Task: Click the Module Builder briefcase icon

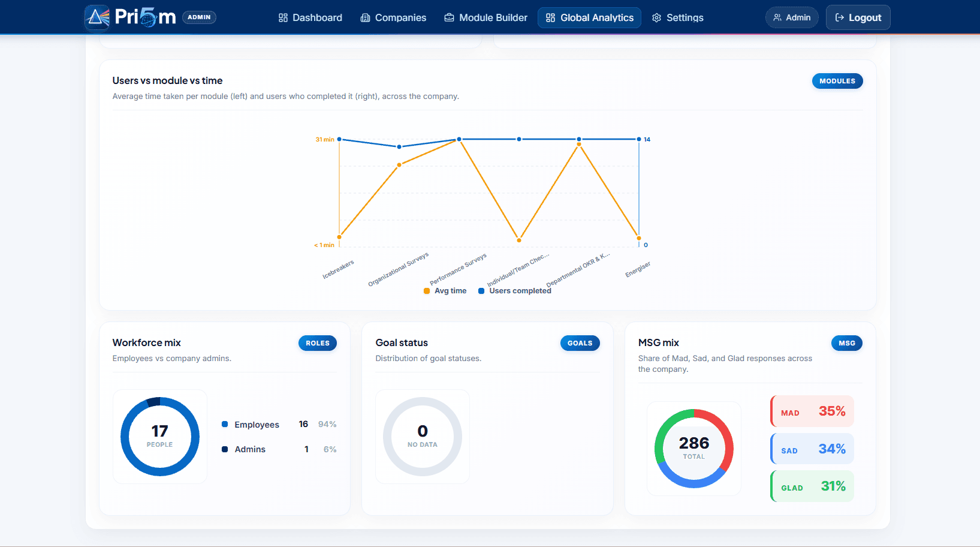Action: click(x=449, y=18)
